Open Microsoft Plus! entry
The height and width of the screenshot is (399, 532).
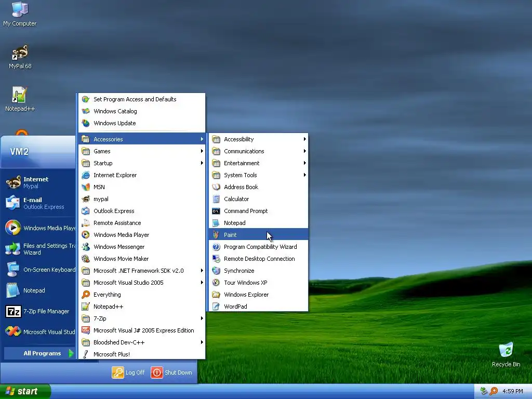pyautogui.click(x=142, y=354)
